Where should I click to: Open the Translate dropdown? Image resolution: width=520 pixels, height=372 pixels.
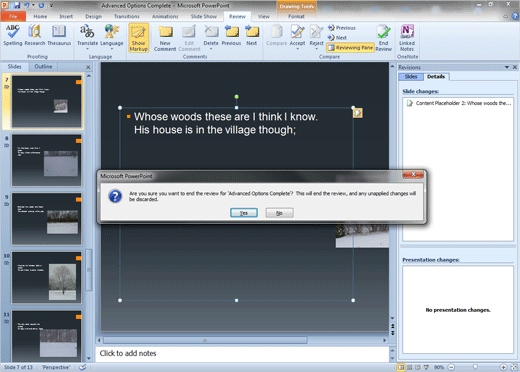point(87,49)
